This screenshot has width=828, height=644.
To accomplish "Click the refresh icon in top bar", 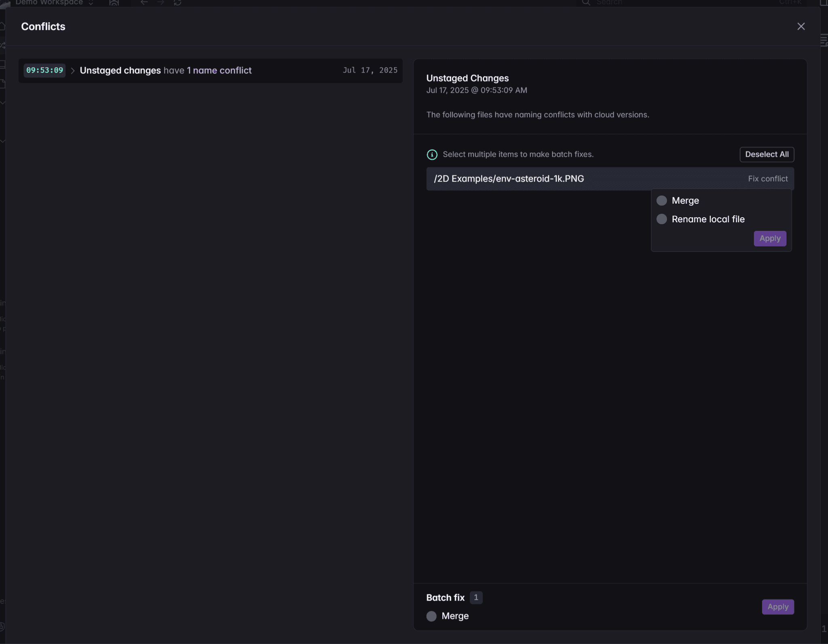I will (177, 2).
